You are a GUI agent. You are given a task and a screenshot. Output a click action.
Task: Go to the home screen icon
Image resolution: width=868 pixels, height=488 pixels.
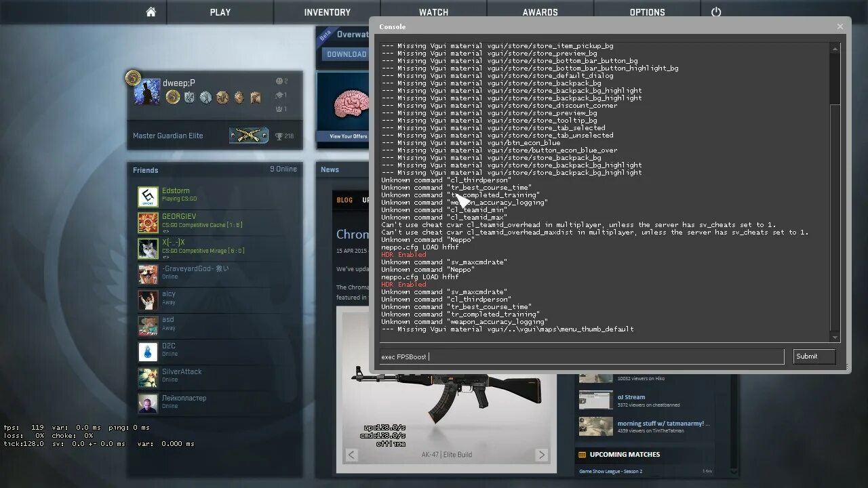(x=151, y=12)
